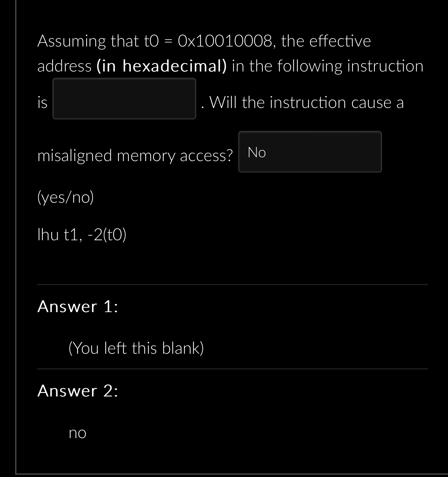The height and width of the screenshot is (477, 448).
Task: Click the "Answer 1:" heading
Action: click(x=78, y=306)
